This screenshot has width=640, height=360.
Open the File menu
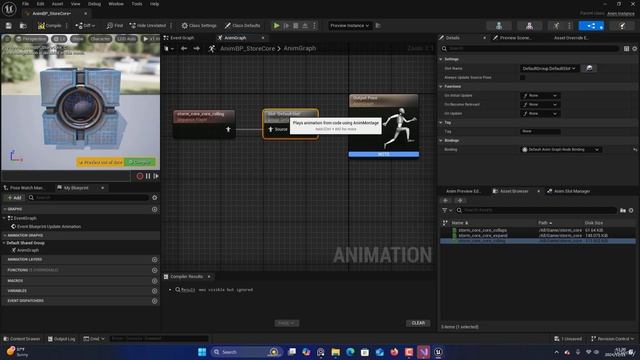[x=25, y=4]
